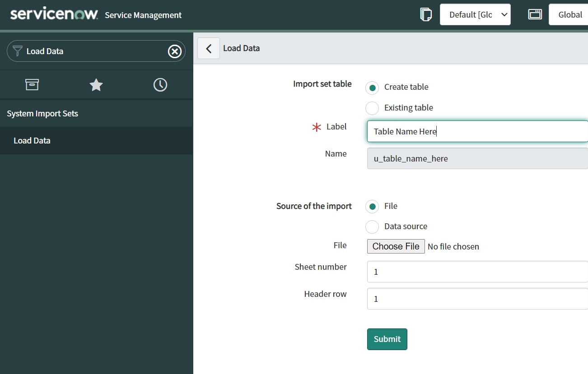Click the Choose File button
The image size is (588, 374).
(396, 246)
